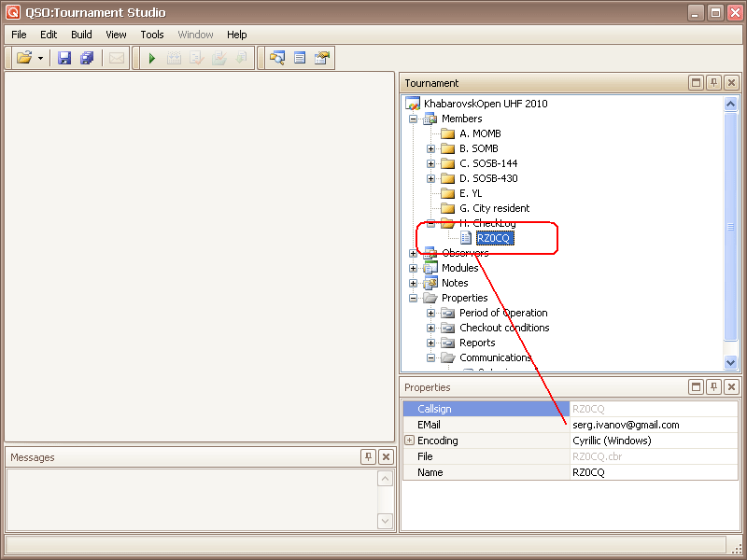Expand the Encoding property row
747x560 pixels.
tap(409, 441)
